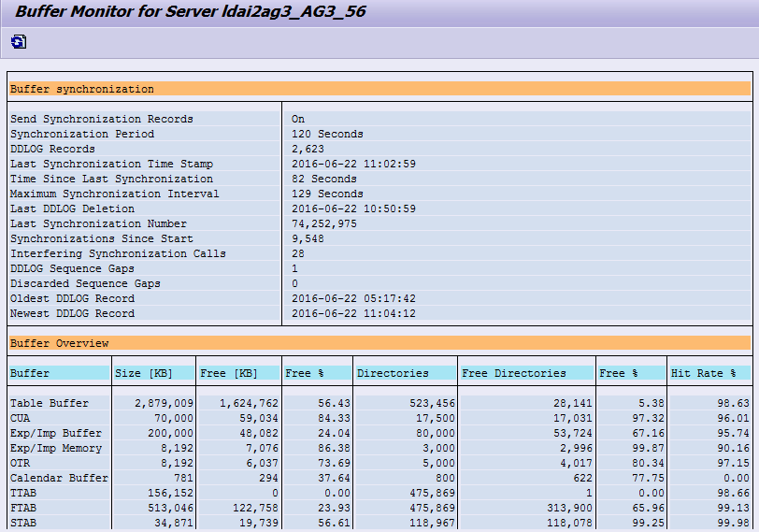Select Oldest DDLOG Record timestamp 05:17:42
Viewport: 759px width, 532px height.
(x=353, y=299)
